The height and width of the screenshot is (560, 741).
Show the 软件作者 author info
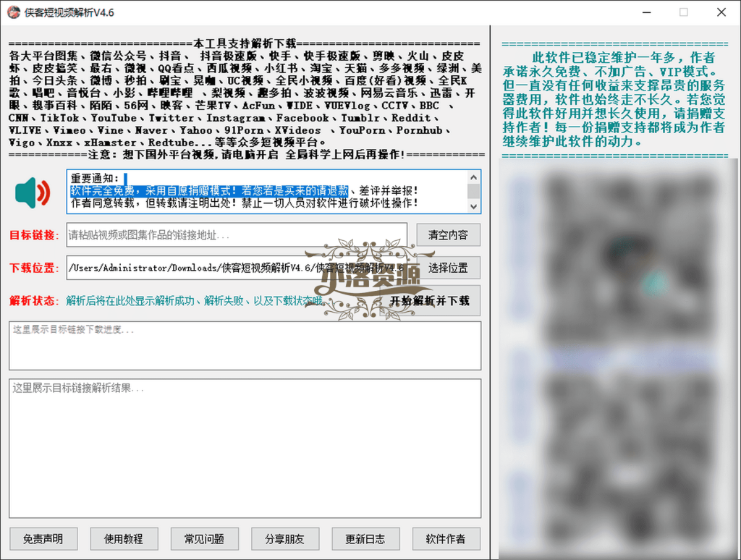point(446,539)
